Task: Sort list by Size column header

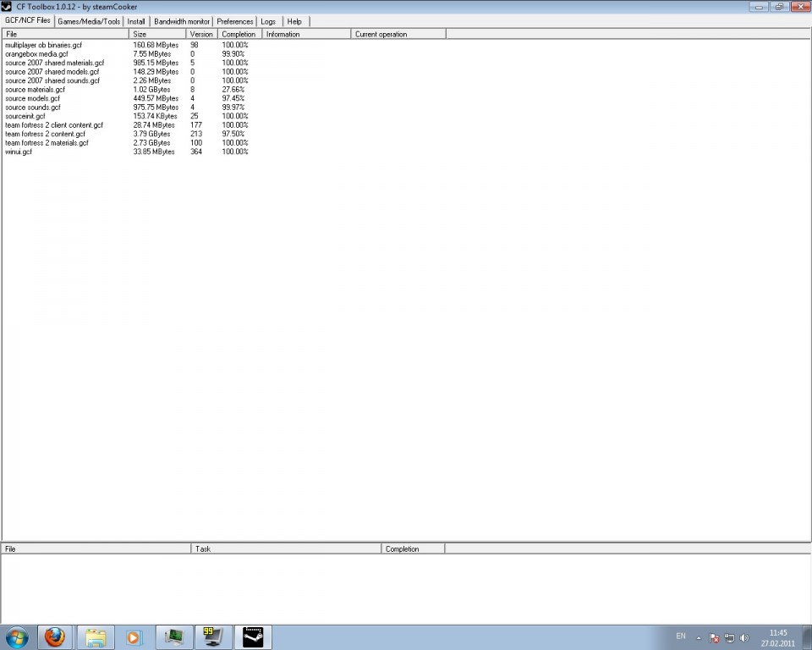Action: [x=157, y=34]
